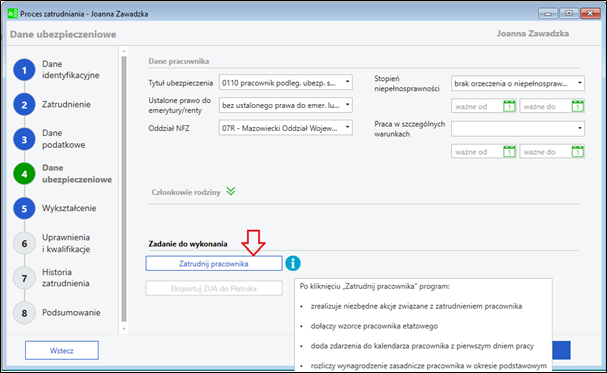Go to step 7 Historia zatrudnienia
607x373 pixels.
point(24,278)
